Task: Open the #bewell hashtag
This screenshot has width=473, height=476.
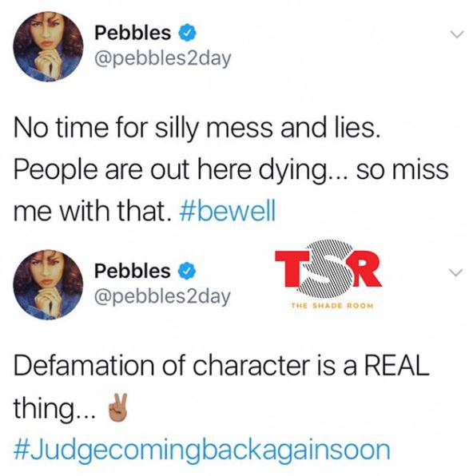Action: 228,211
